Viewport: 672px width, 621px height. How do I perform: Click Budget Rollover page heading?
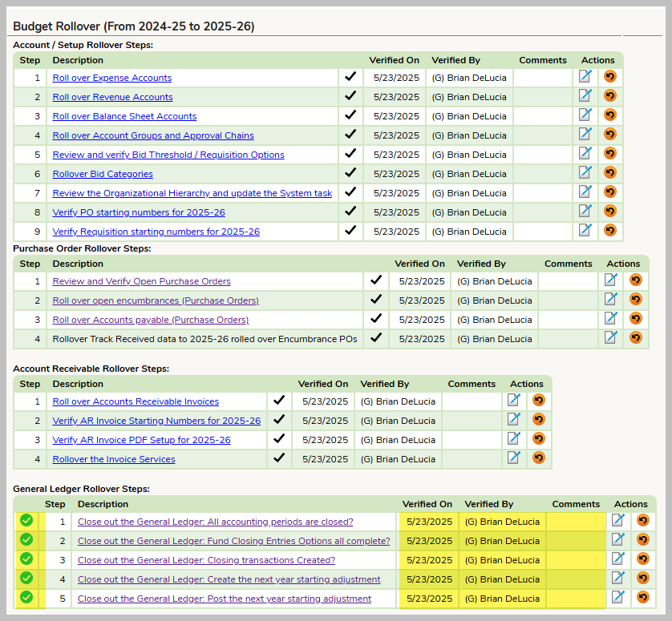pos(134,26)
